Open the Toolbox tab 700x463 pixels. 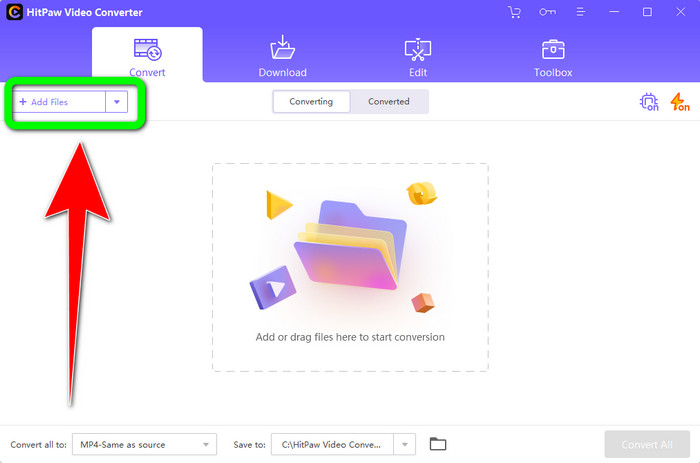pos(553,58)
